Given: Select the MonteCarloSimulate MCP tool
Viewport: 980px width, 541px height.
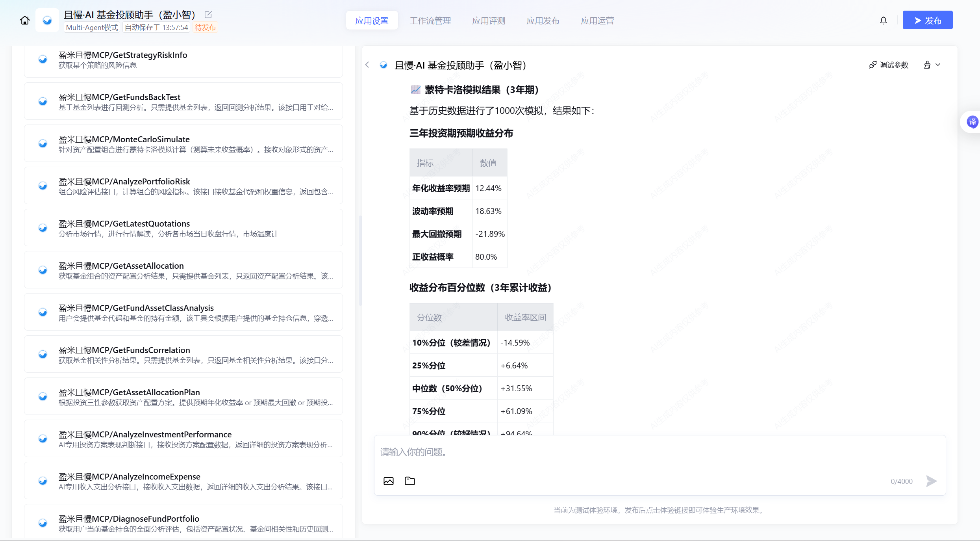Looking at the screenshot, I should click(183, 143).
